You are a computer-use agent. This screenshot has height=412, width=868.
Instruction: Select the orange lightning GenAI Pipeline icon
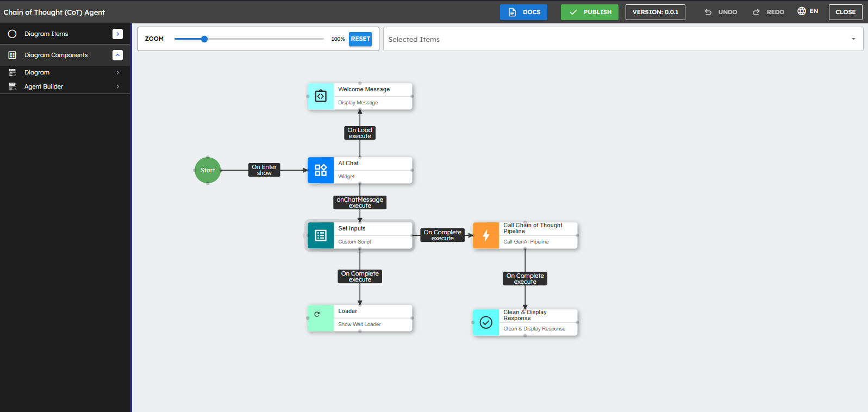[486, 235]
